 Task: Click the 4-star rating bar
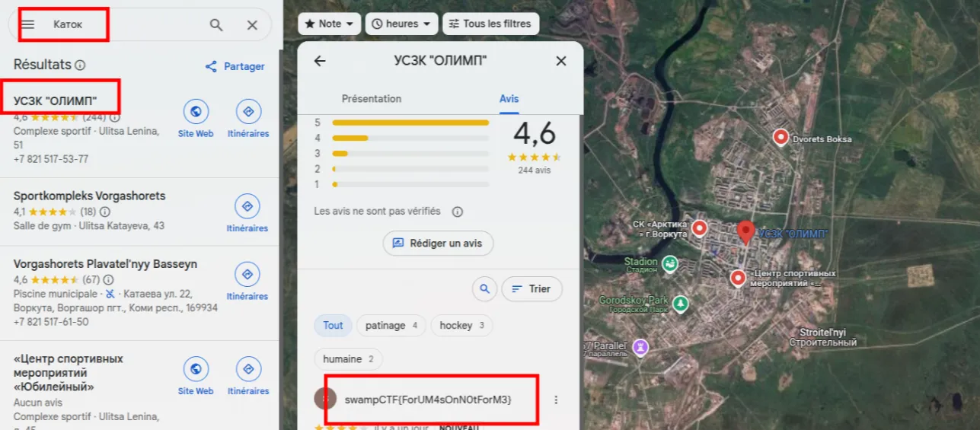[x=410, y=138]
